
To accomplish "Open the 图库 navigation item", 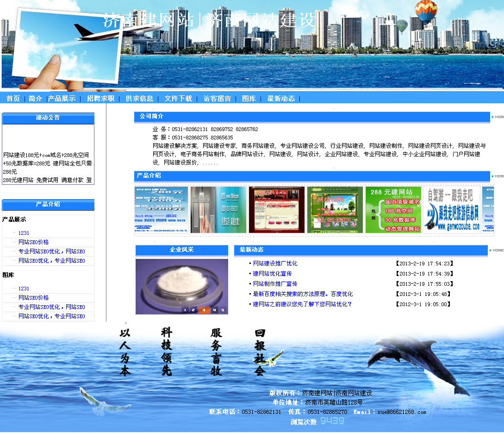I will point(249,99).
